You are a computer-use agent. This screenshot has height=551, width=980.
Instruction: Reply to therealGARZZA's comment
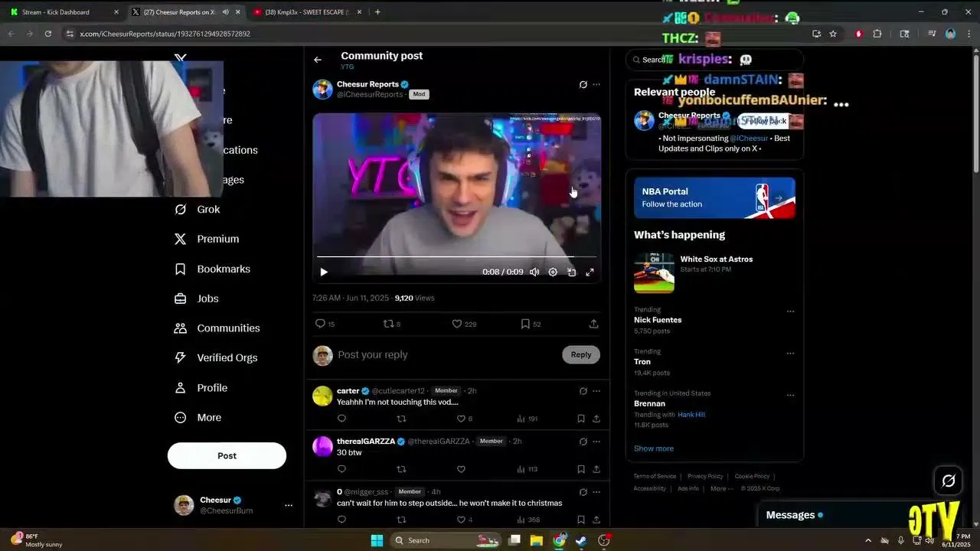pos(341,469)
